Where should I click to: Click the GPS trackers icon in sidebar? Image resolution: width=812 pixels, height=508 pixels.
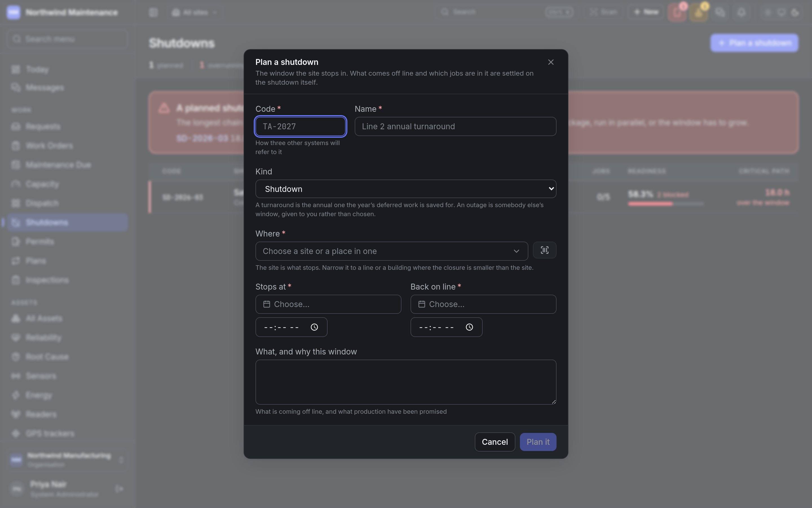[16, 433]
